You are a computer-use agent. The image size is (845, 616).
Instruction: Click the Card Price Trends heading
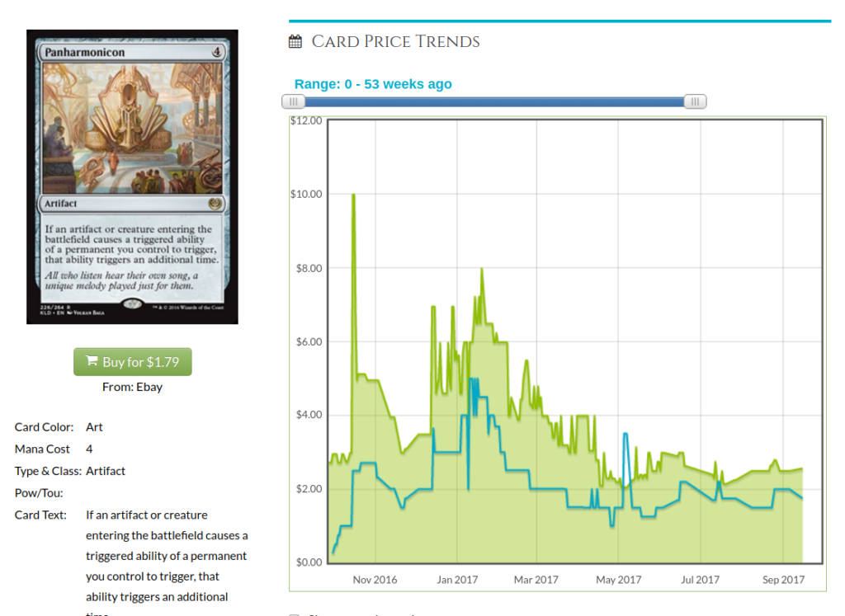click(x=395, y=41)
